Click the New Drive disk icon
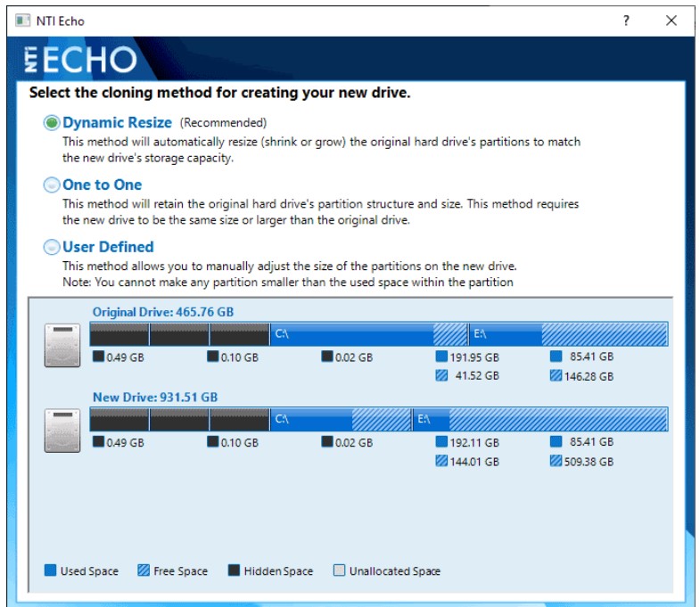The image size is (700, 607). 62,431
